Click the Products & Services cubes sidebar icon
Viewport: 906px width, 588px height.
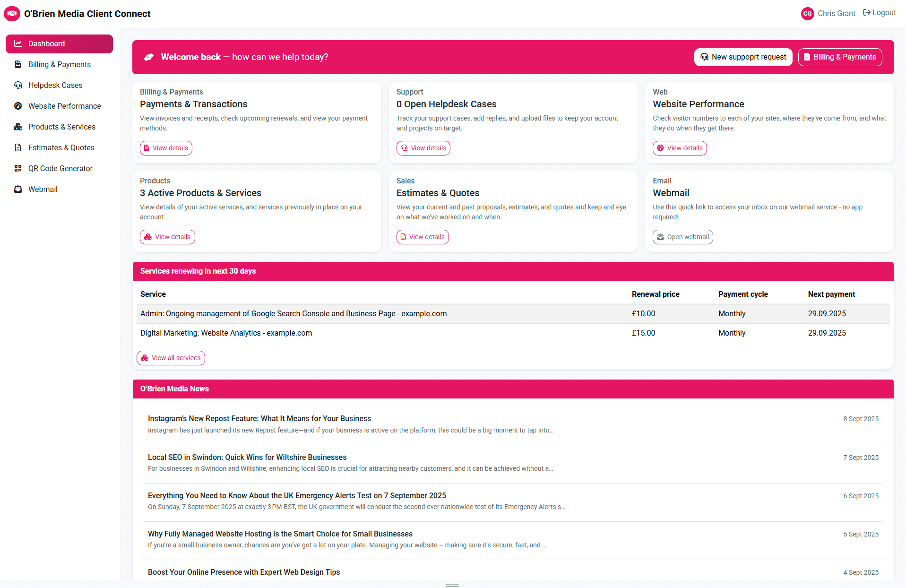(x=18, y=127)
